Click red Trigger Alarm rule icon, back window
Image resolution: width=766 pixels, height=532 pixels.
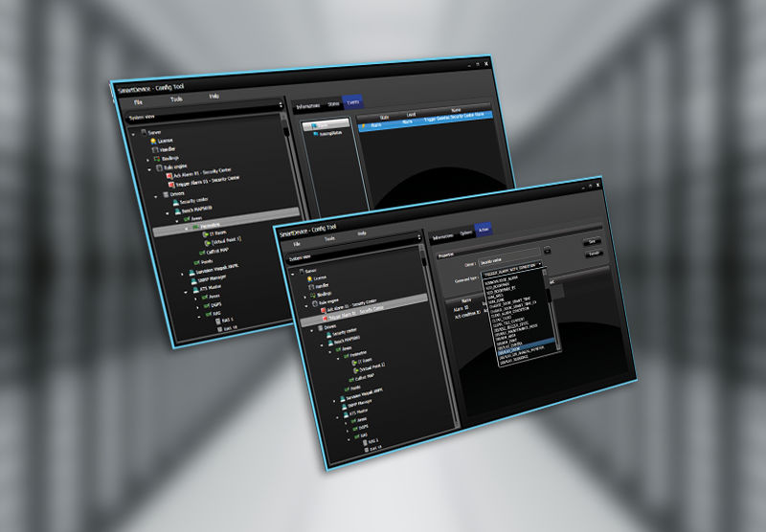point(171,185)
